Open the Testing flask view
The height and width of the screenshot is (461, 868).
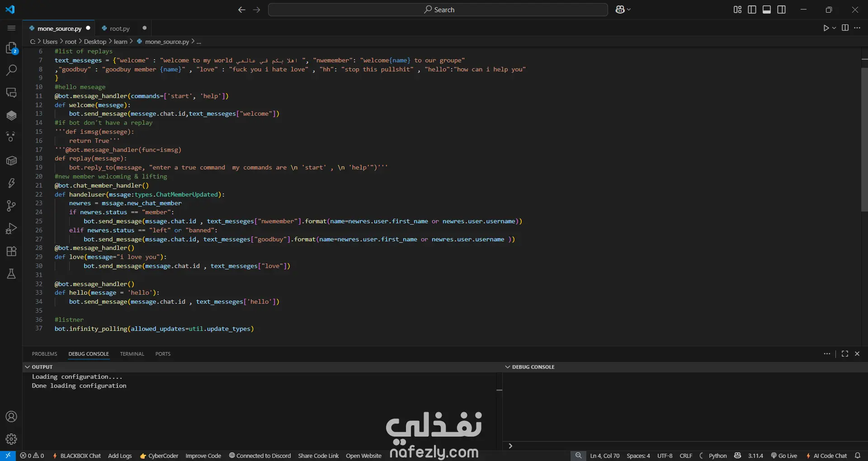[x=11, y=274]
